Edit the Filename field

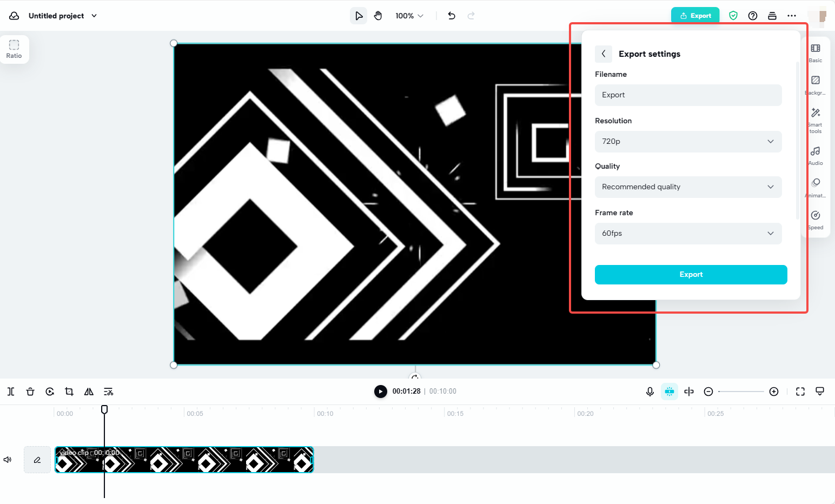point(688,95)
